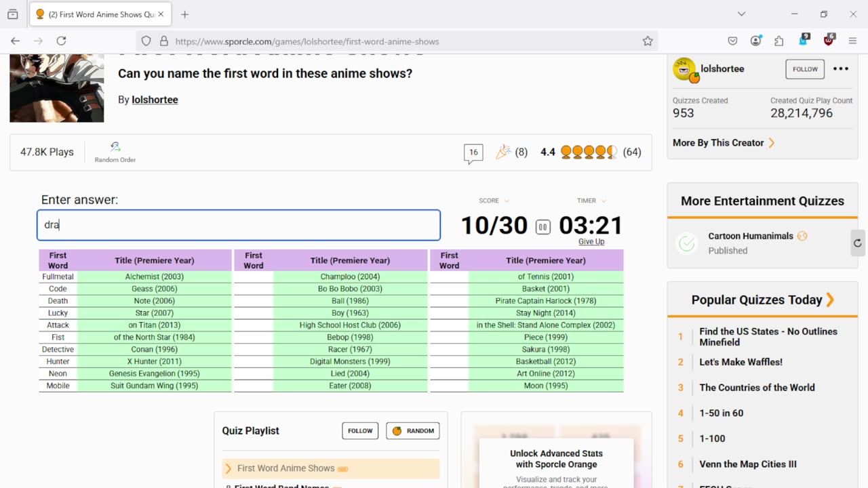Follow the Quiz Playlist
Image resolution: width=868 pixels, height=488 pixels.
tap(360, 430)
